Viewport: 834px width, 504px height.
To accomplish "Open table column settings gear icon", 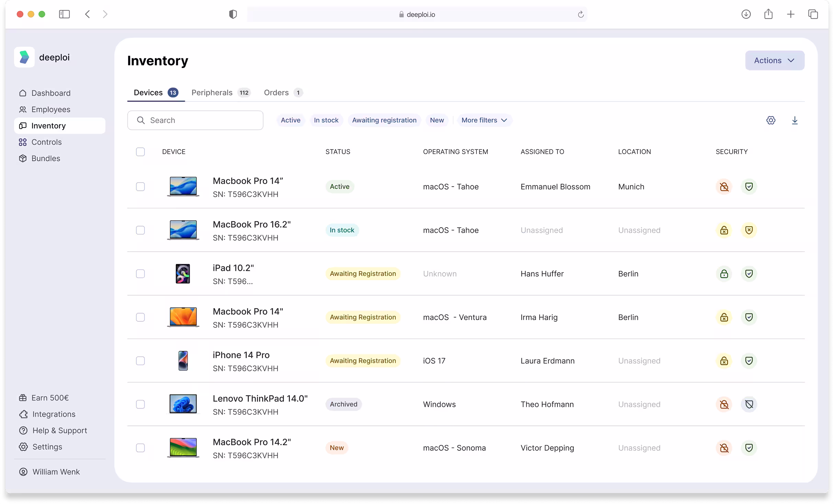I will click(771, 120).
